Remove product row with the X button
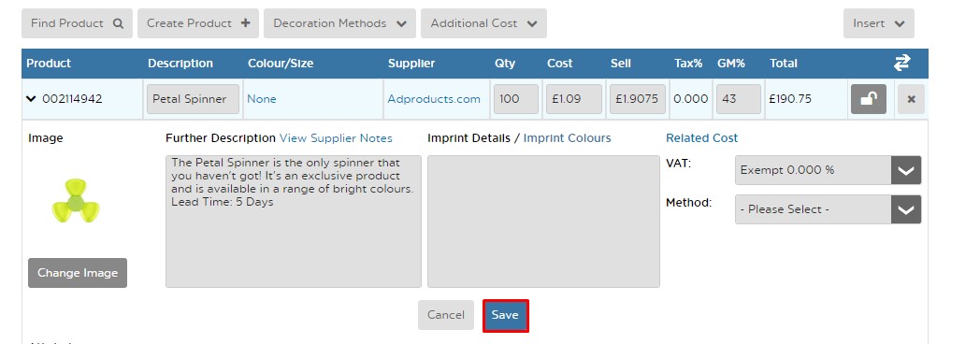 (911, 99)
